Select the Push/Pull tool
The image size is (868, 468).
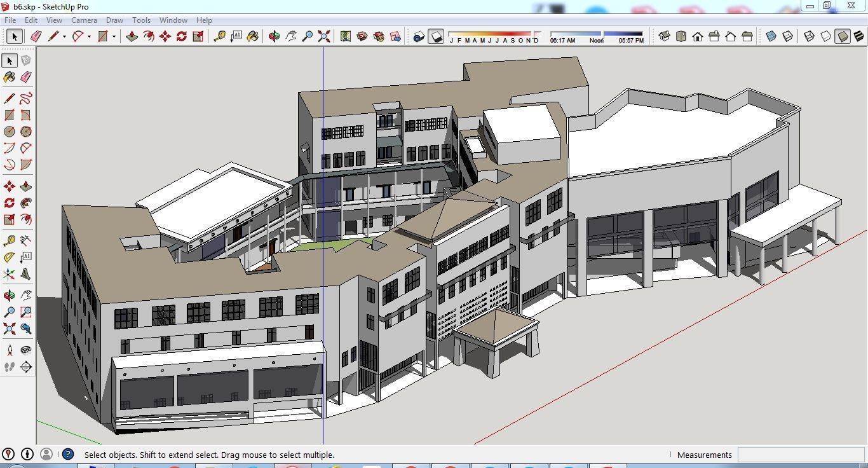click(132, 36)
